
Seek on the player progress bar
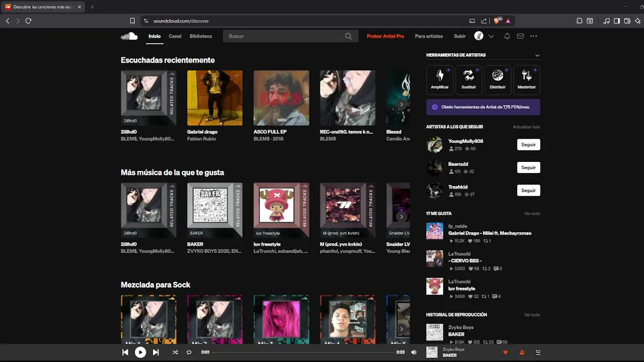(x=303, y=352)
